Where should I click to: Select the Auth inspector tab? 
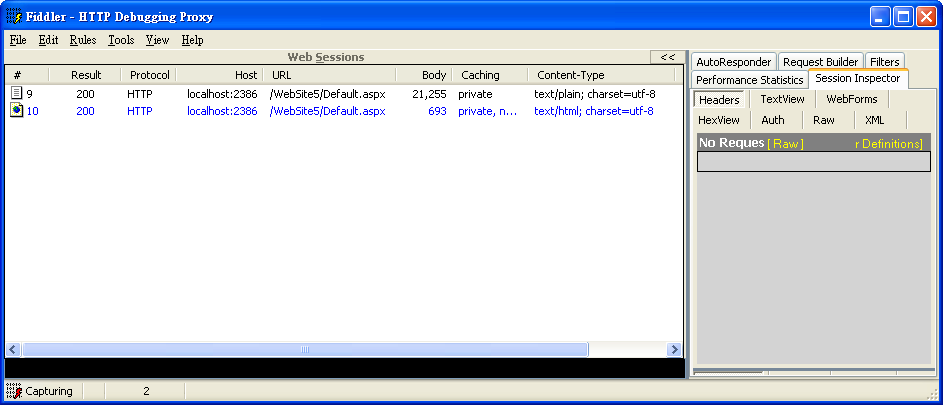[x=773, y=120]
